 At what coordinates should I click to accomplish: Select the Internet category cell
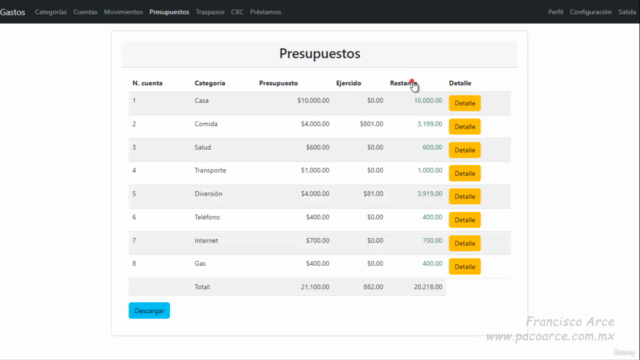[206, 240]
